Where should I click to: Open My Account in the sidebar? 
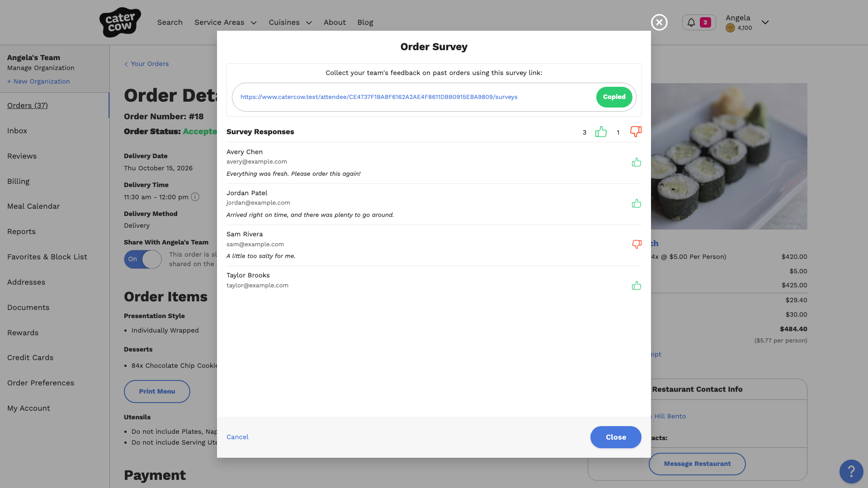coord(28,408)
